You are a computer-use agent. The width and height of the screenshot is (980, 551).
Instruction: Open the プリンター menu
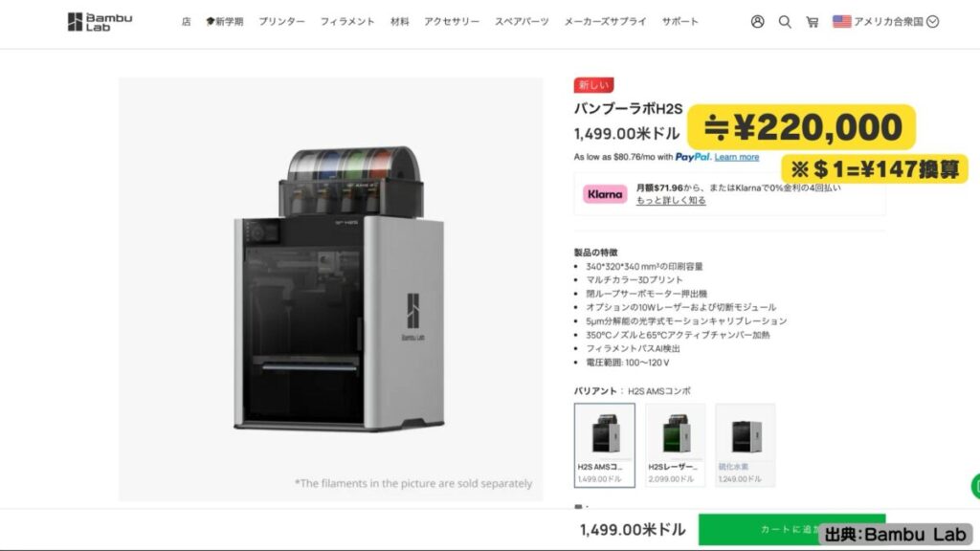click(x=282, y=22)
